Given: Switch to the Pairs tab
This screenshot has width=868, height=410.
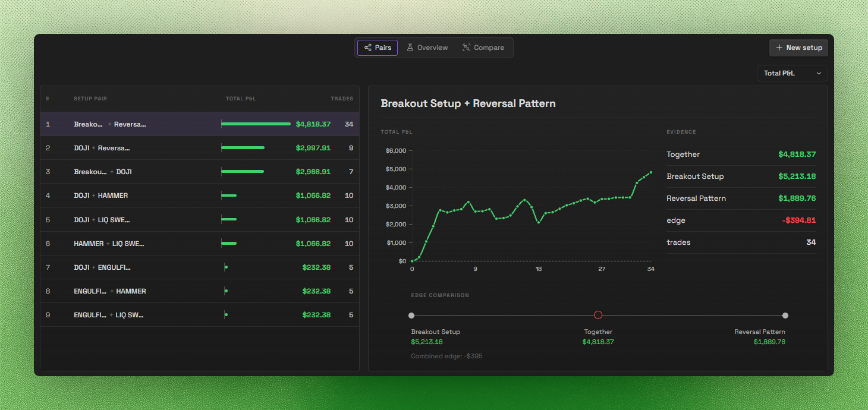Looking at the screenshot, I should pyautogui.click(x=378, y=48).
